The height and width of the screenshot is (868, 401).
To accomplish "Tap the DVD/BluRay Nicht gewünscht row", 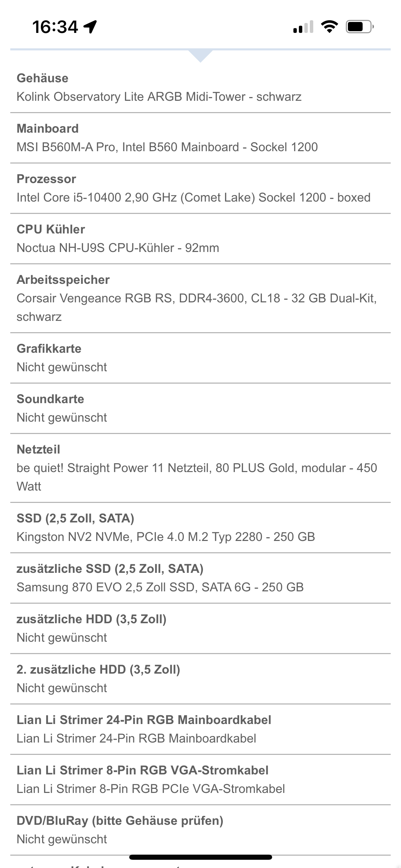I will (200, 830).
